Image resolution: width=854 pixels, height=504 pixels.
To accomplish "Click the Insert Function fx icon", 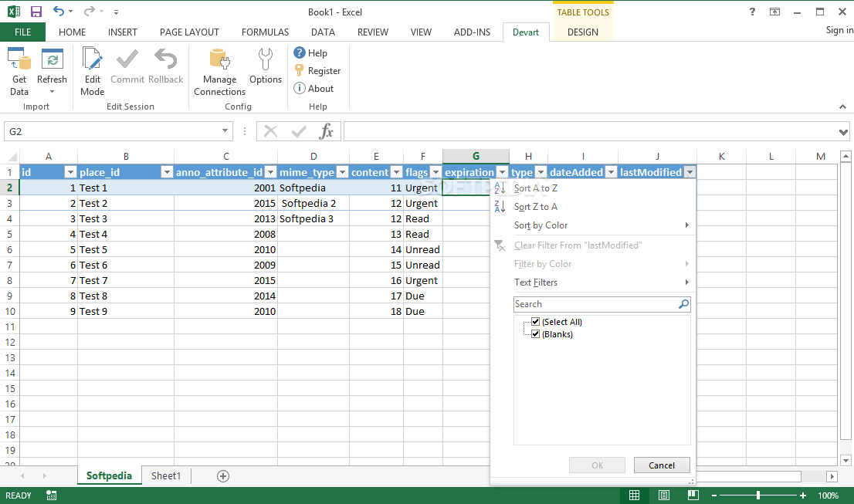I will coord(327,131).
